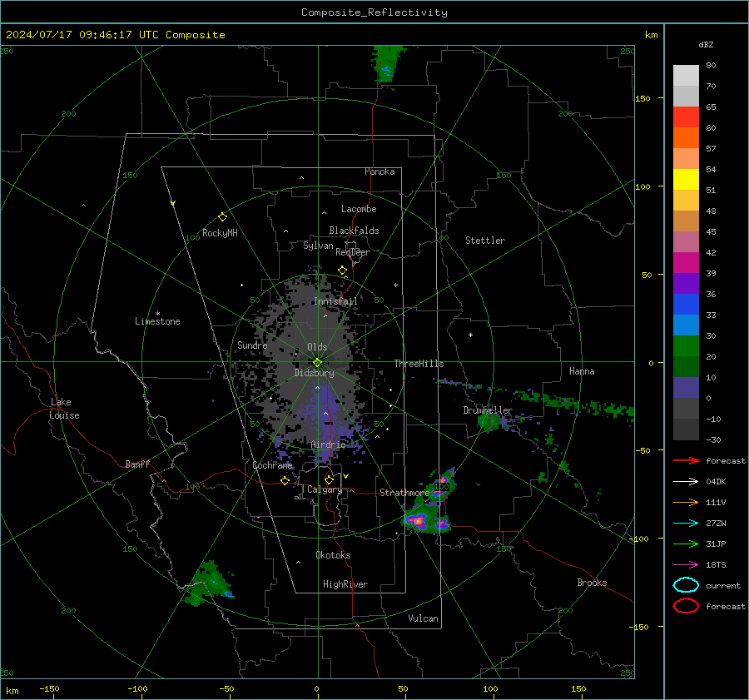Click the 18TS legend label
Screen dimensions: 749x700
pos(716,565)
